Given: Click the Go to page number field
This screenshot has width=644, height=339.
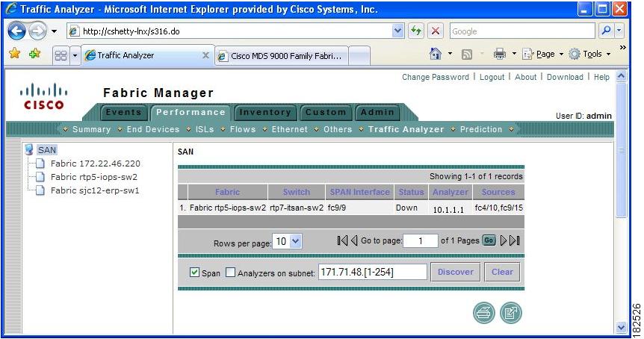Looking at the screenshot, I should click(421, 241).
